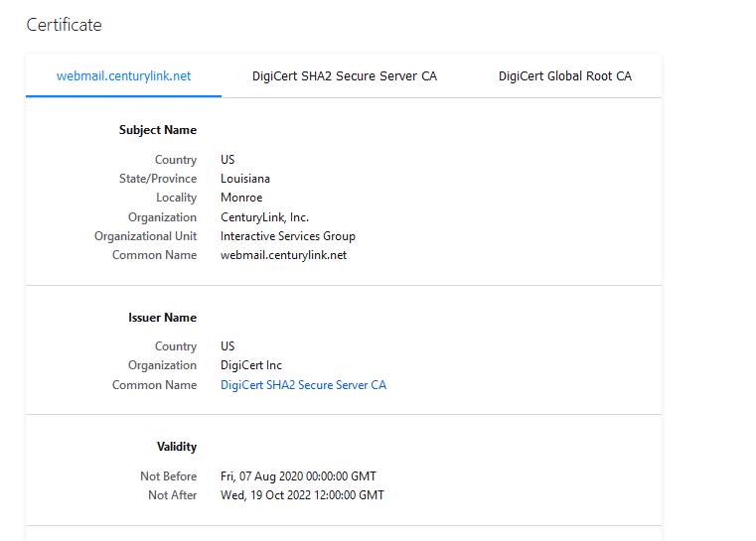Select the State/Province value Louisiana
The image size is (756, 541).
pos(245,179)
